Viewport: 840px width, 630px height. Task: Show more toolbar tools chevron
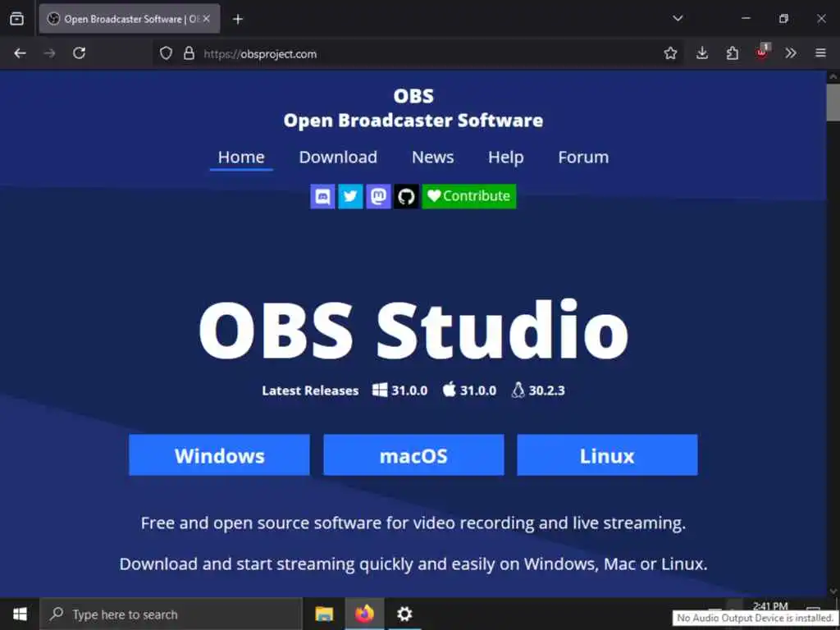click(791, 53)
